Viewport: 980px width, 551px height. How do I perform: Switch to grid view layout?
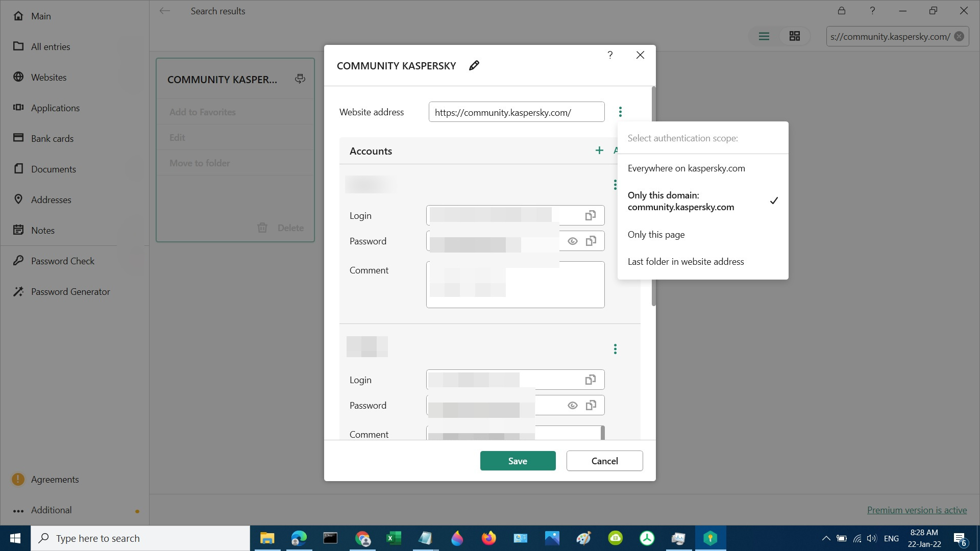pos(795,36)
